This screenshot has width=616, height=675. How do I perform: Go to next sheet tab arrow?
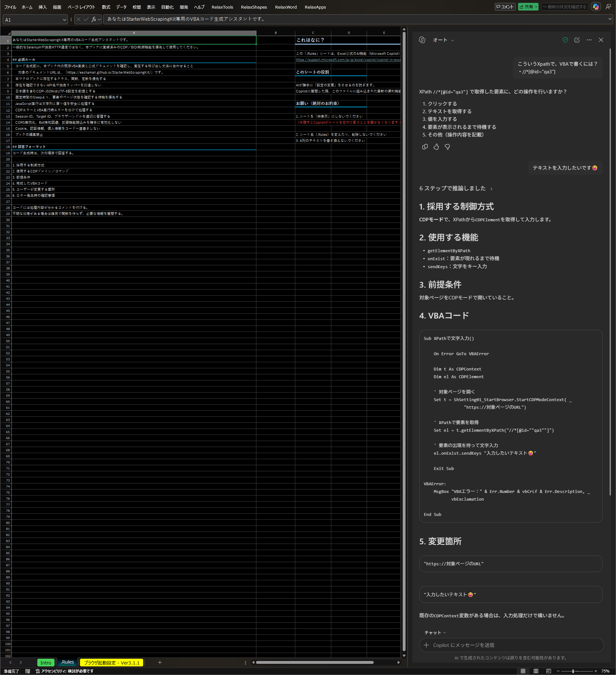click(x=21, y=662)
